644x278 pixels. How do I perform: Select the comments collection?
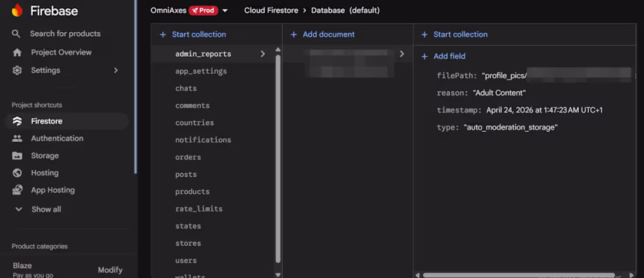coord(193,105)
